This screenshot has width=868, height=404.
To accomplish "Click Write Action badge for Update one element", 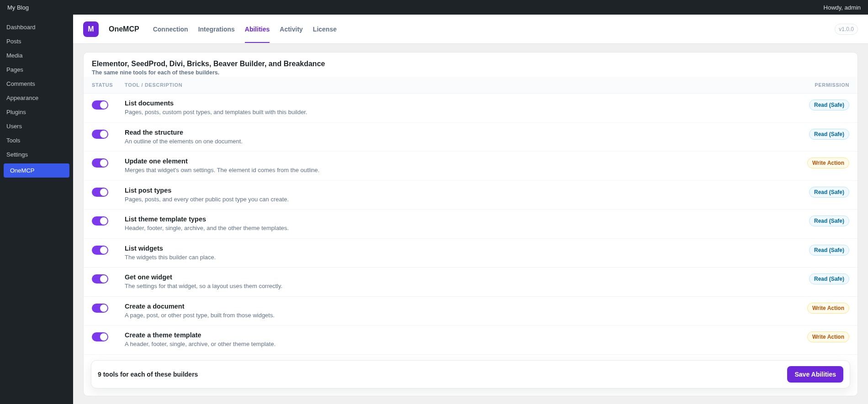I will [x=828, y=163].
